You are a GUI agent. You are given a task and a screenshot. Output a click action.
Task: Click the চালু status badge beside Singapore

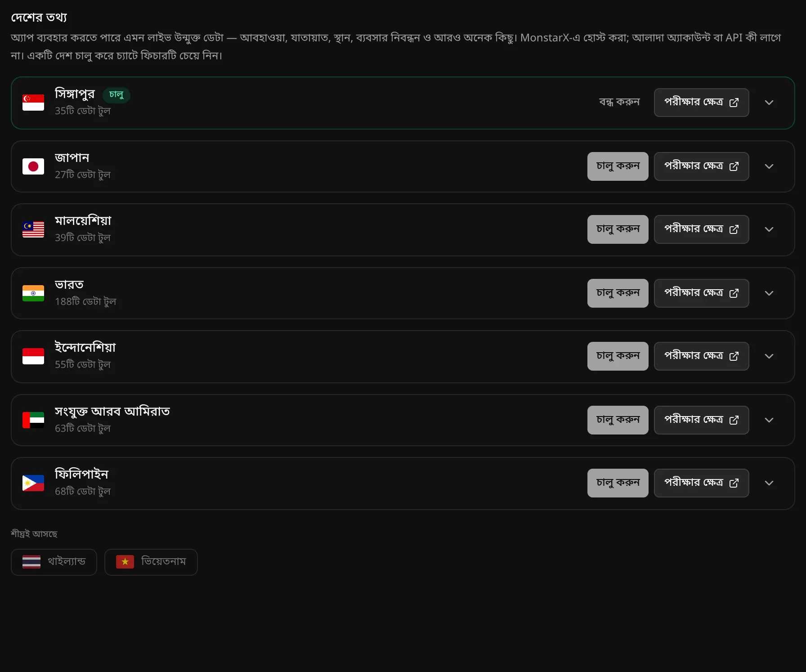click(x=116, y=95)
